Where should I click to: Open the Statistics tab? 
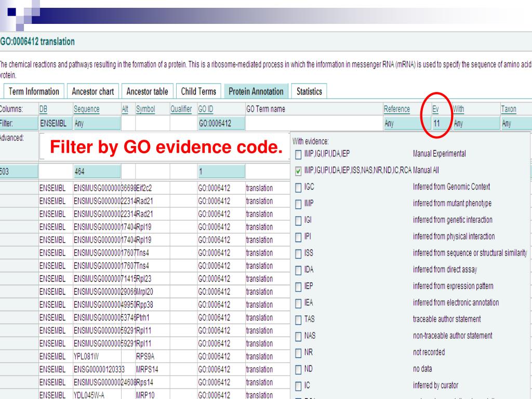click(x=309, y=91)
